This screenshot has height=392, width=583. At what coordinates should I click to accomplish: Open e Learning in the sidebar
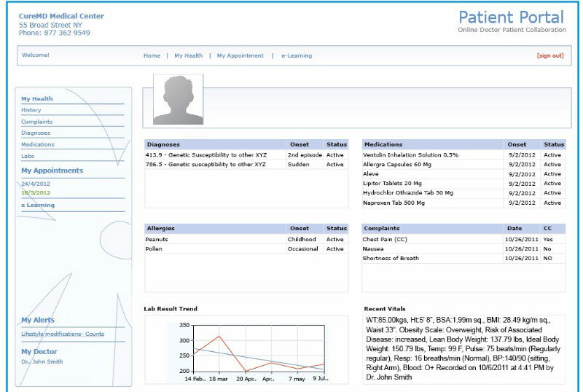tap(38, 205)
